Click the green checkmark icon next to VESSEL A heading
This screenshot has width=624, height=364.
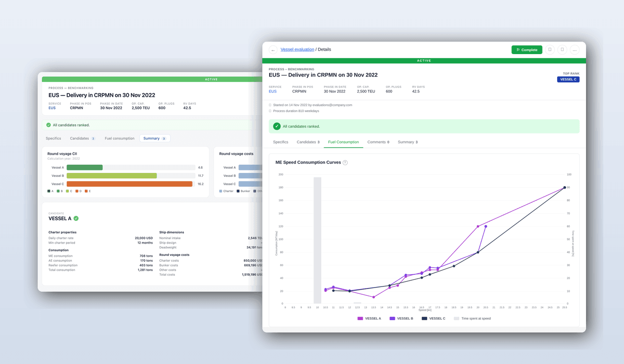coord(76,219)
